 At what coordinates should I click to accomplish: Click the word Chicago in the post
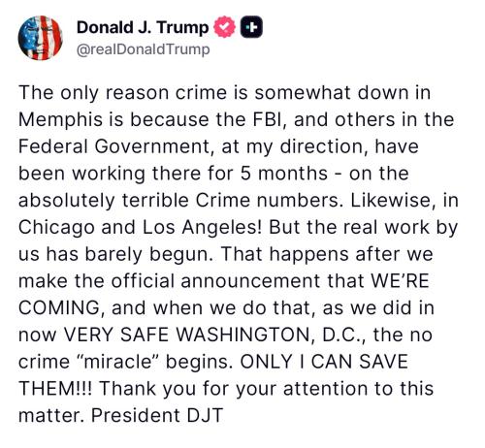coord(56,228)
